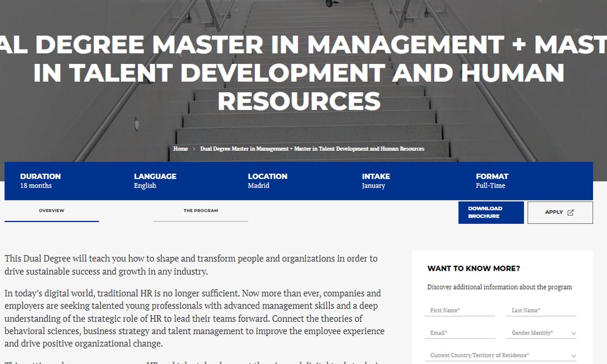
Task: Click the Gender Identity chevron arrow
Action: tap(573, 334)
